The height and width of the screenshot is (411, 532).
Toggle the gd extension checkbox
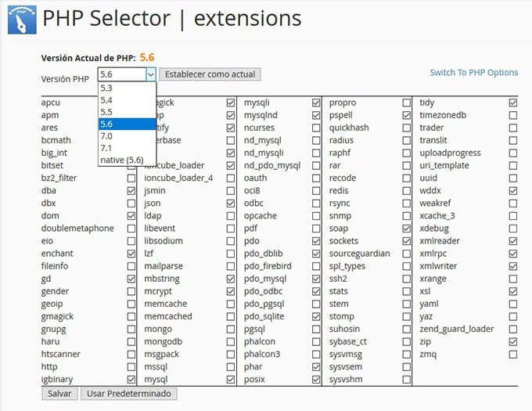131,279
